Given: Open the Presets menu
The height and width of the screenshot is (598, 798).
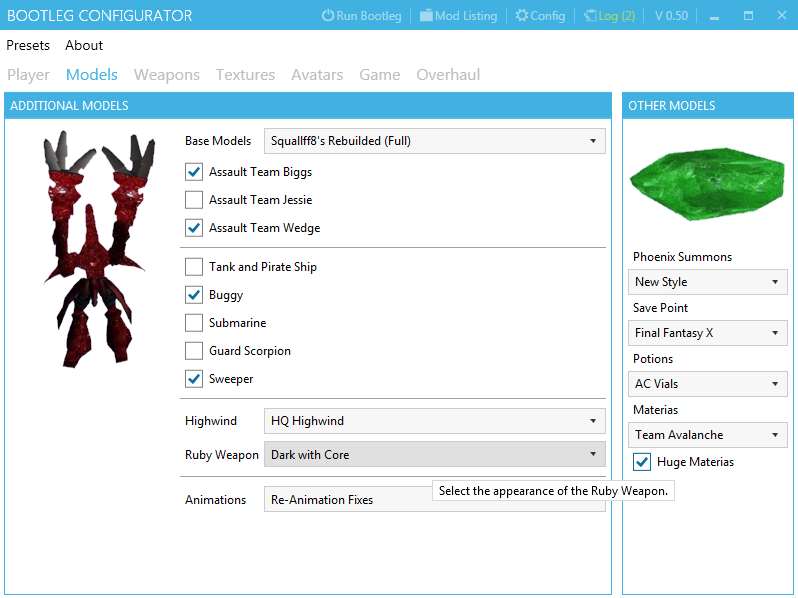Looking at the screenshot, I should coord(28,45).
